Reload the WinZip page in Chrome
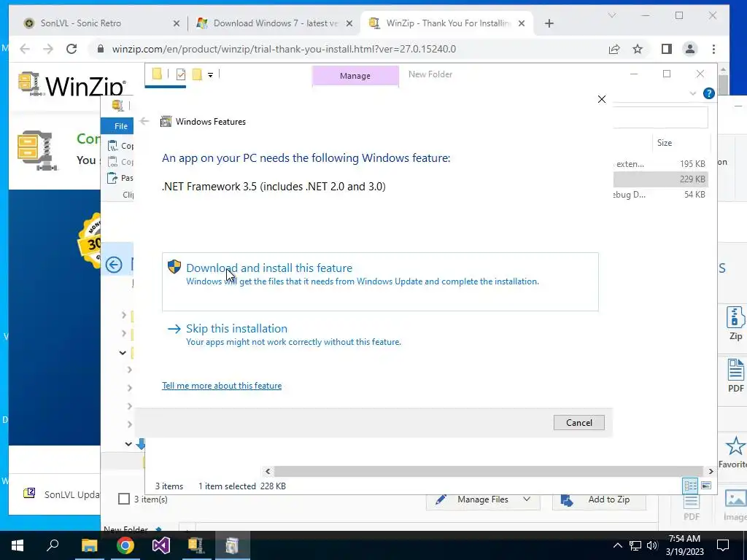The width and height of the screenshot is (747, 560). 71,49
